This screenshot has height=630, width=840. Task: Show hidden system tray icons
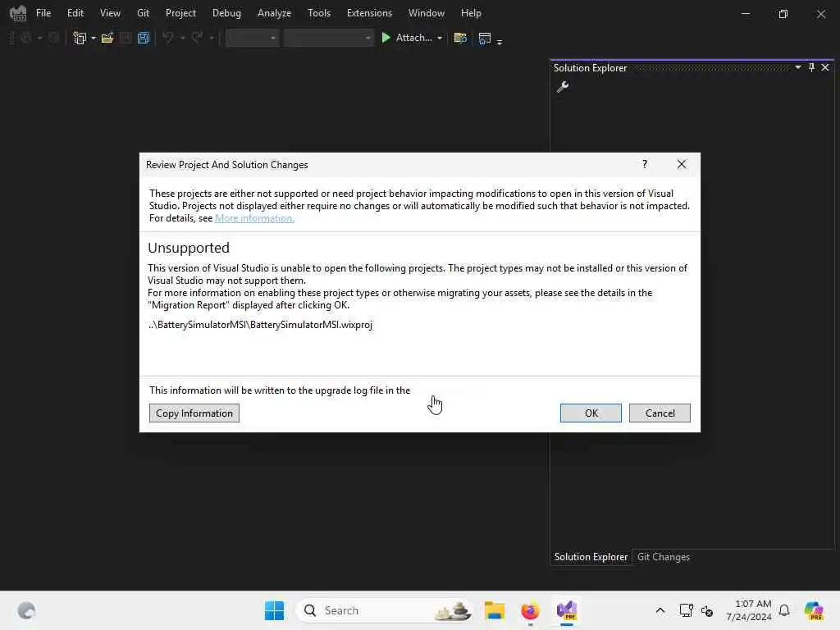660,610
